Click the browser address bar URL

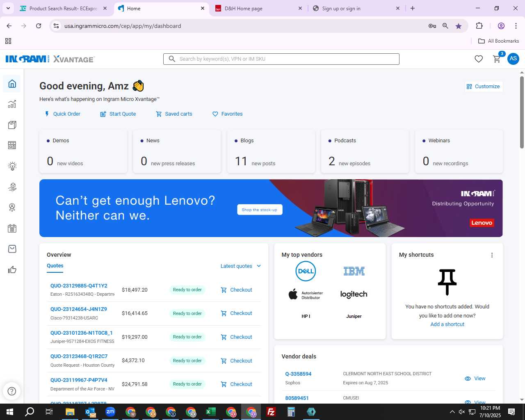(123, 26)
